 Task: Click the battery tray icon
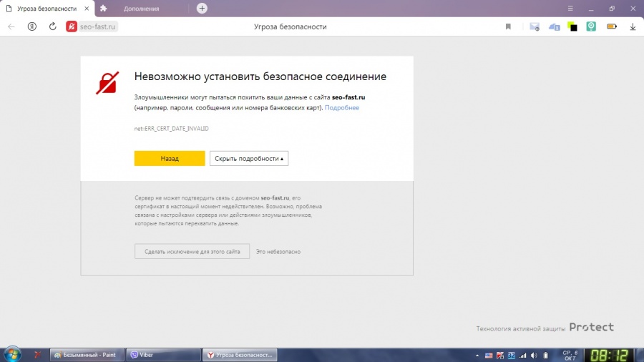coord(545,356)
